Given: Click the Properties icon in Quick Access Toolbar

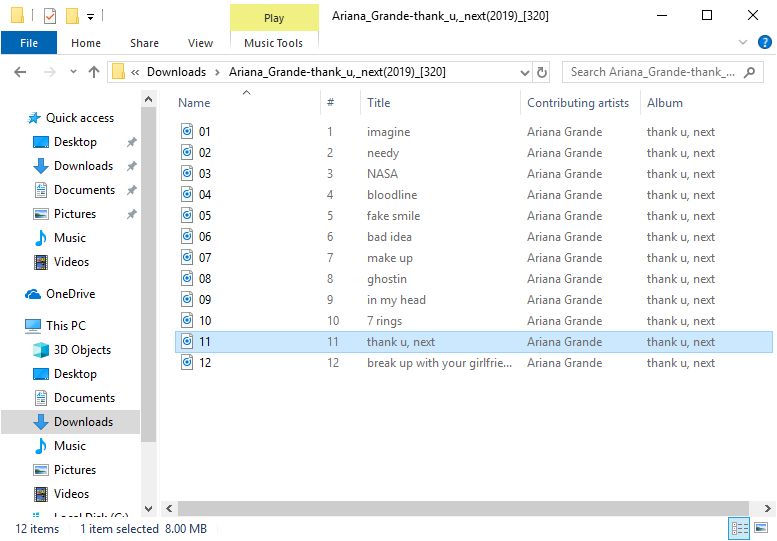Looking at the screenshot, I should point(50,16).
